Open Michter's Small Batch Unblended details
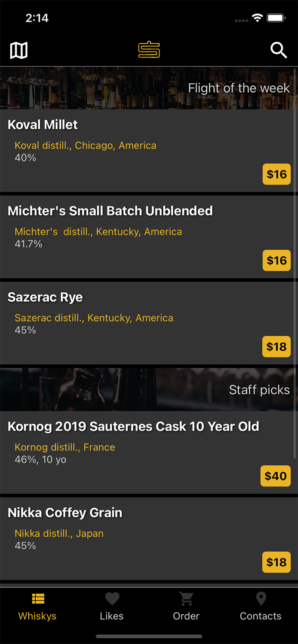The height and width of the screenshot is (644, 298). (x=110, y=211)
